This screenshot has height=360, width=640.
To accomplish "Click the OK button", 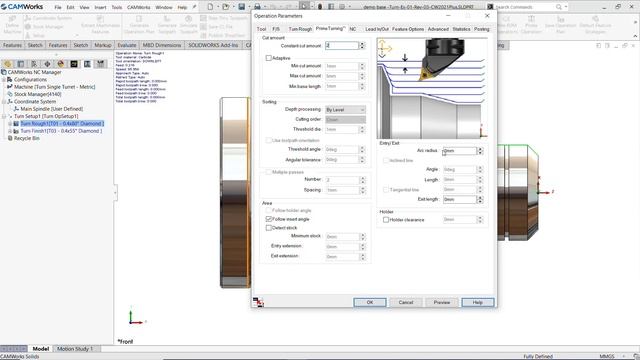I will [x=370, y=302].
